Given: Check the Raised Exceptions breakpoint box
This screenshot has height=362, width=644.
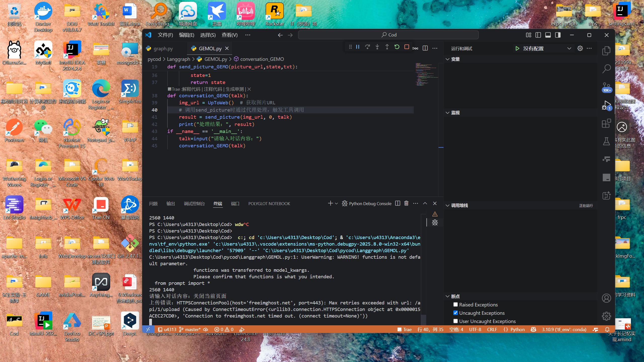Looking at the screenshot, I should click(455, 304).
